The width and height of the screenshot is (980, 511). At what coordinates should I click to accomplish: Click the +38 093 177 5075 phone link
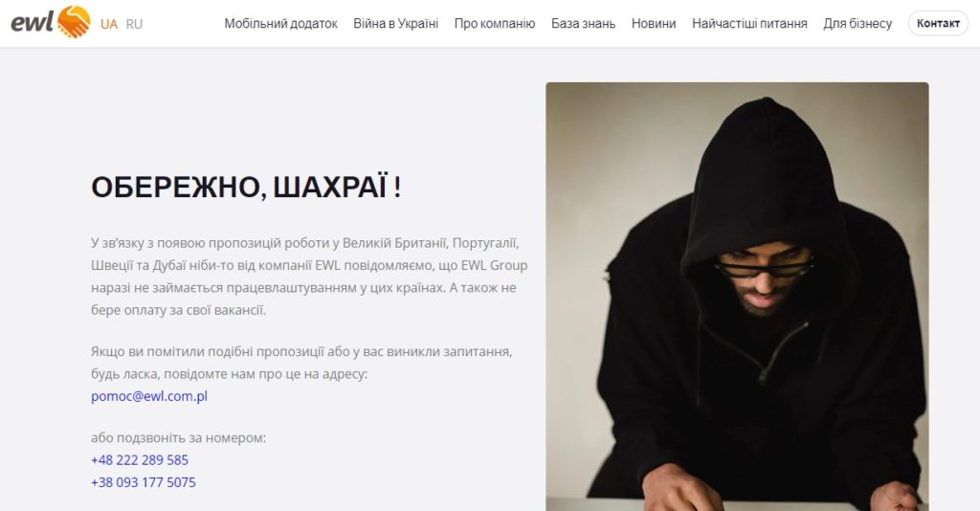[x=144, y=482]
